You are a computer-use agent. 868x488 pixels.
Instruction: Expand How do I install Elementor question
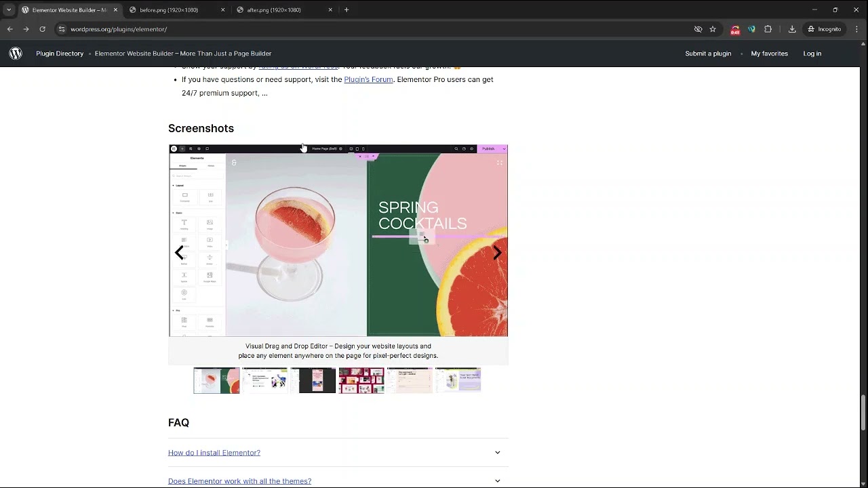[214, 453]
